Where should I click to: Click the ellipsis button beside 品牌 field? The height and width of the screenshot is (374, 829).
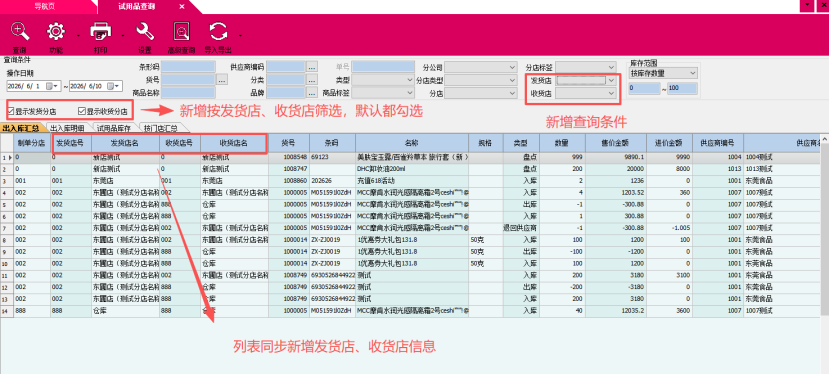pos(312,93)
